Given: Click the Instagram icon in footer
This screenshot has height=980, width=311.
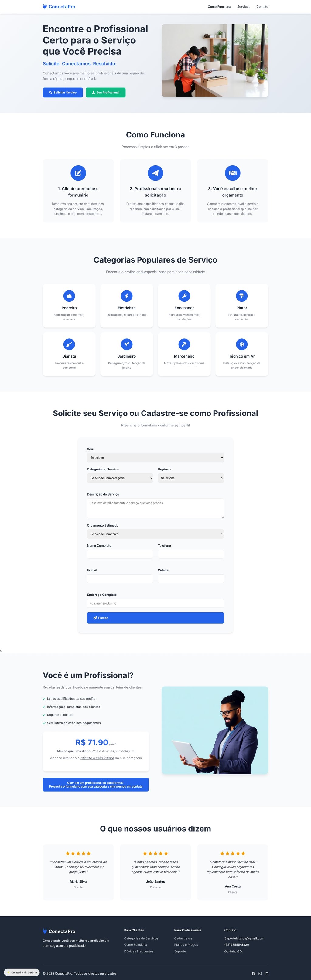Looking at the screenshot, I should pyautogui.click(x=260, y=973).
